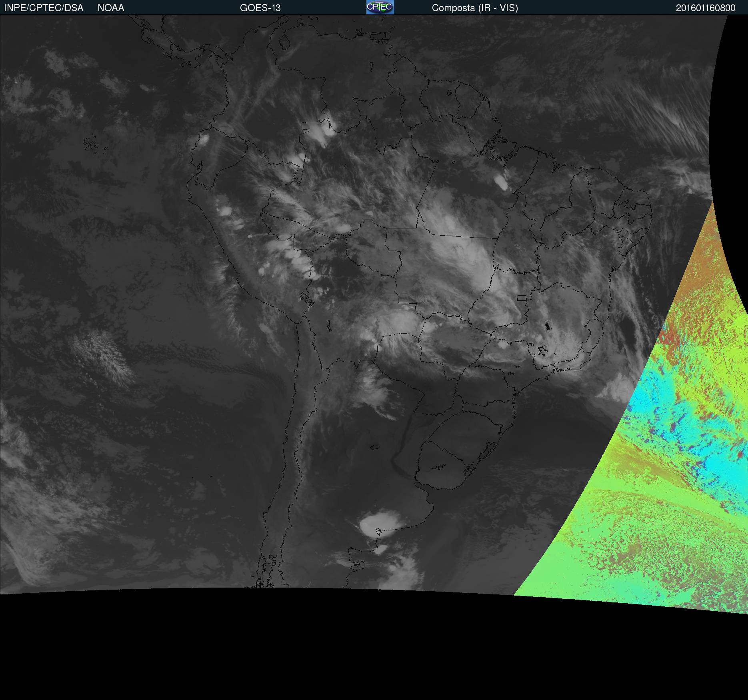Click the Composta (IR - VIS) title
Image resolution: width=748 pixels, height=700 pixels.
pyautogui.click(x=475, y=8)
